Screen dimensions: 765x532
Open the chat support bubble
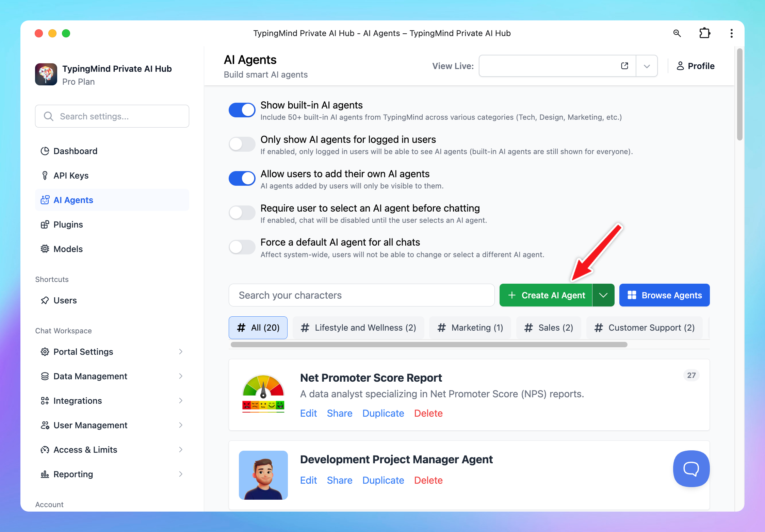(691, 468)
